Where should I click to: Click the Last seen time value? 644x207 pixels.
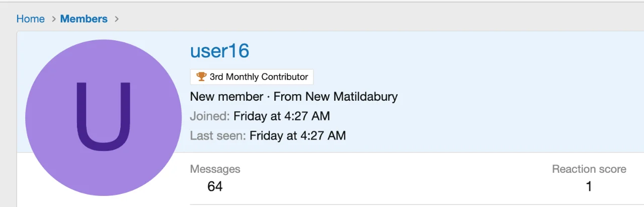pyautogui.click(x=297, y=135)
